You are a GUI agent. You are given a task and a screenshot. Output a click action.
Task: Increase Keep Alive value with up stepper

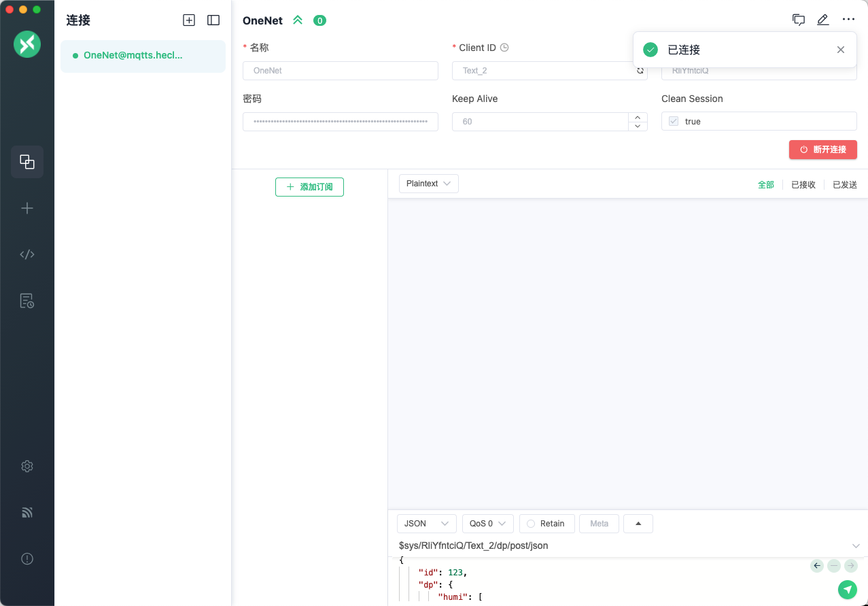point(638,117)
